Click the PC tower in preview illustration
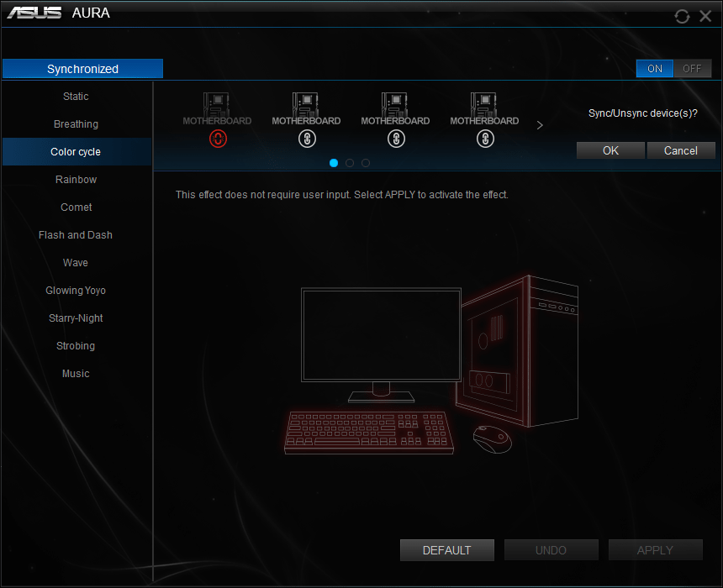 point(519,351)
